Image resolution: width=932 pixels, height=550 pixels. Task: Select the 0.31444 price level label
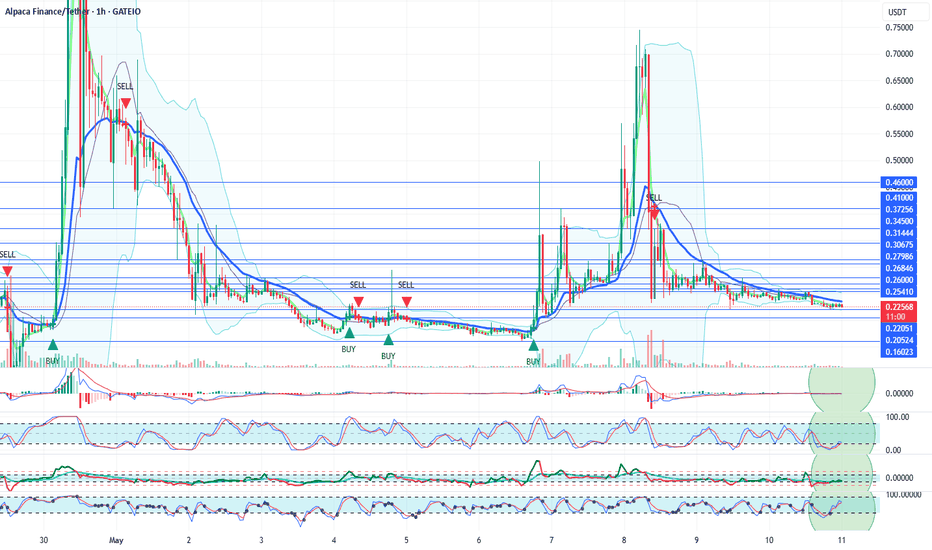coord(899,233)
